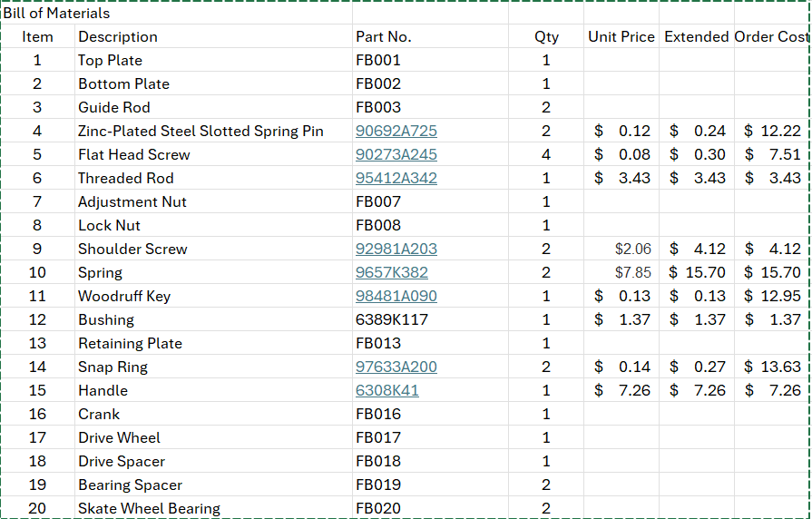Viewport: 812px width, 519px height.
Task: Open part link 90692A725
Action: point(396,131)
